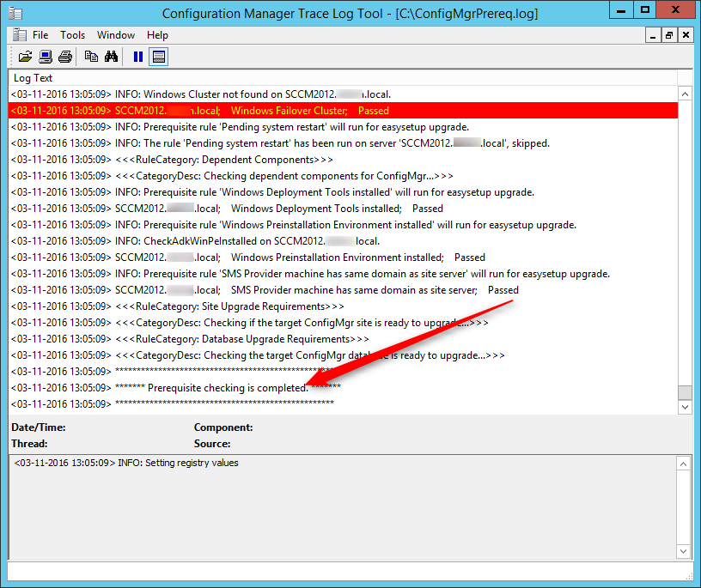The image size is (701, 588).
Task: Maximize the Trace Log Tool window
Action: pyautogui.click(x=645, y=10)
